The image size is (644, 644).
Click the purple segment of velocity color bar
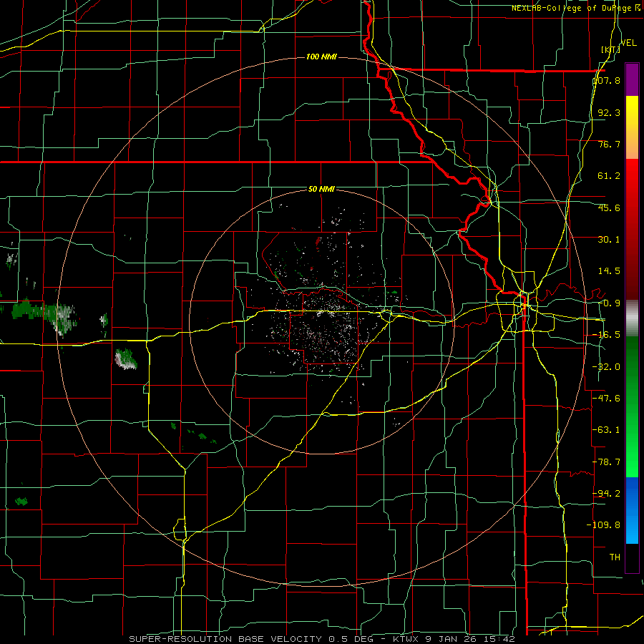coord(632,79)
